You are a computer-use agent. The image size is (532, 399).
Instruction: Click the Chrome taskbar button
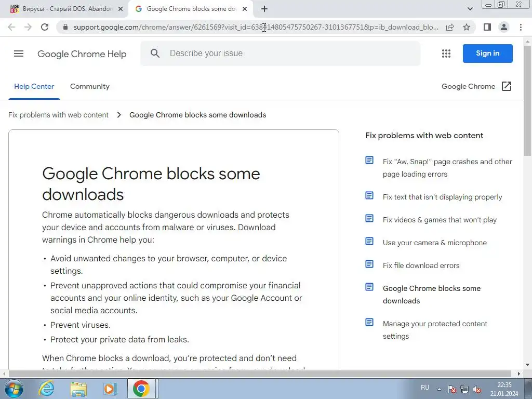click(141, 389)
